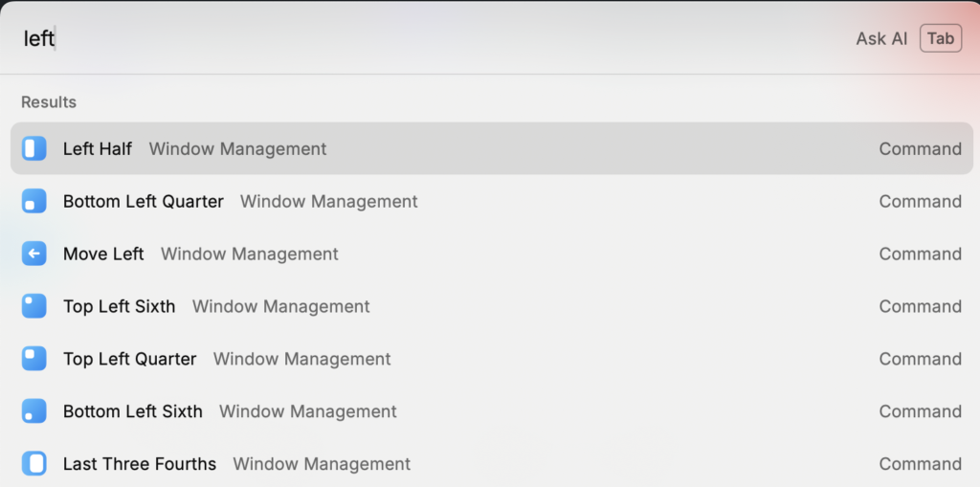Click the Top Left Sixth icon
This screenshot has height=487, width=980.
[34, 306]
